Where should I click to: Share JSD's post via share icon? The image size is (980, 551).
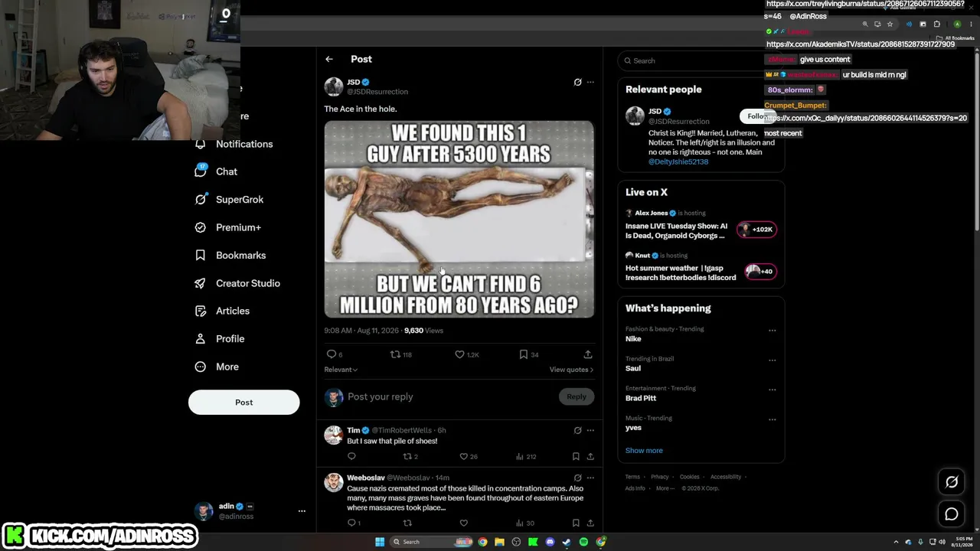point(588,354)
